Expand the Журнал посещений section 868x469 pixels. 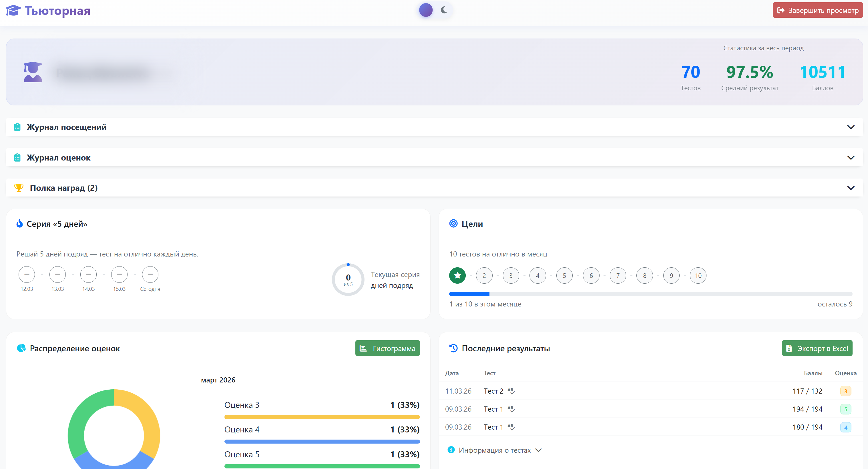(x=434, y=127)
